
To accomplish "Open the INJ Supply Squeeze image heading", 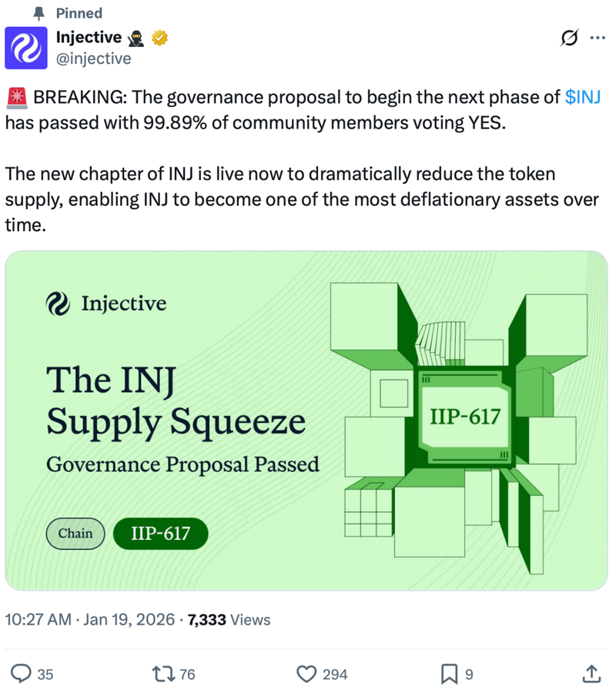I will pyautogui.click(x=176, y=399).
